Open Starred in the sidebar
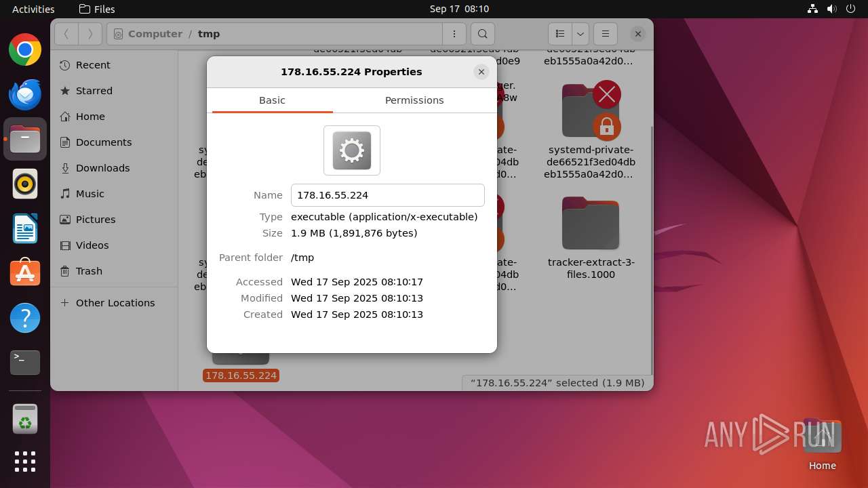Viewport: 868px width, 488px height. pyautogui.click(x=114, y=91)
